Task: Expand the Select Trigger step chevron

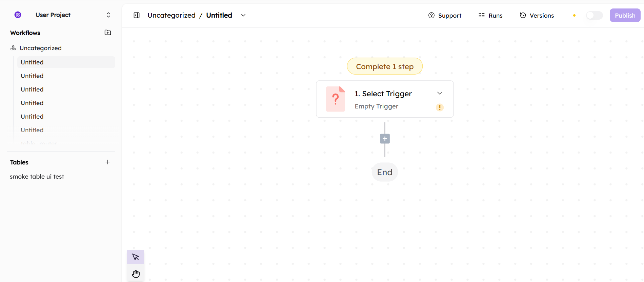Action: point(440,93)
